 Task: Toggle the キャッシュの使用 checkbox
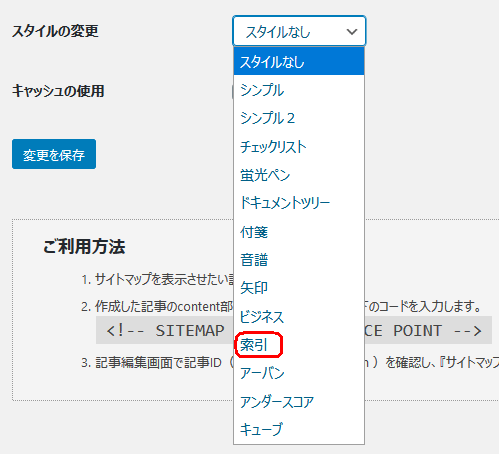pyautogui.click(x=233, y=92)
